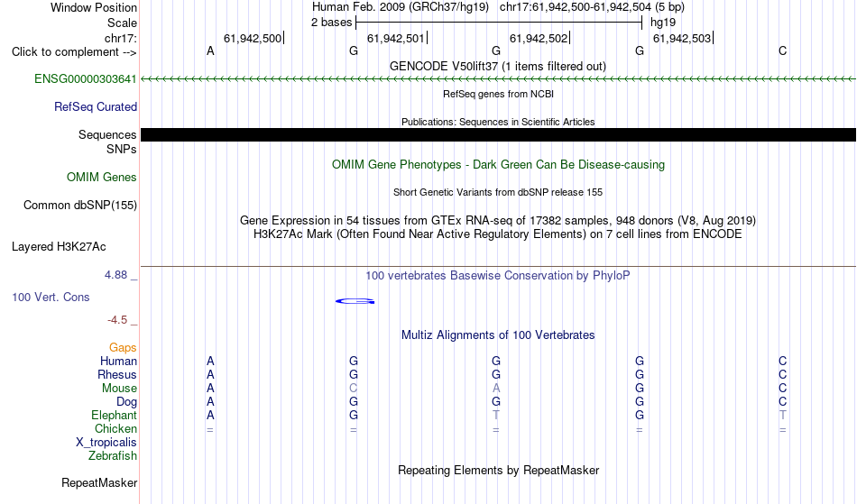The image size is (857, 504).
Task: Click the 'Scale' ruler label
Action: (122, 23)
